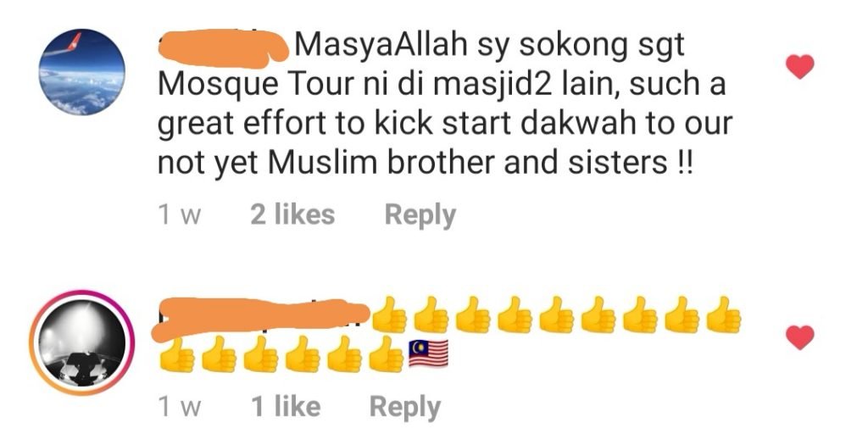Viewport: 868px width, 434px height.
Task: Click the 1 w timestamp above the ringed avatar
Action: [x=180, y=214]
